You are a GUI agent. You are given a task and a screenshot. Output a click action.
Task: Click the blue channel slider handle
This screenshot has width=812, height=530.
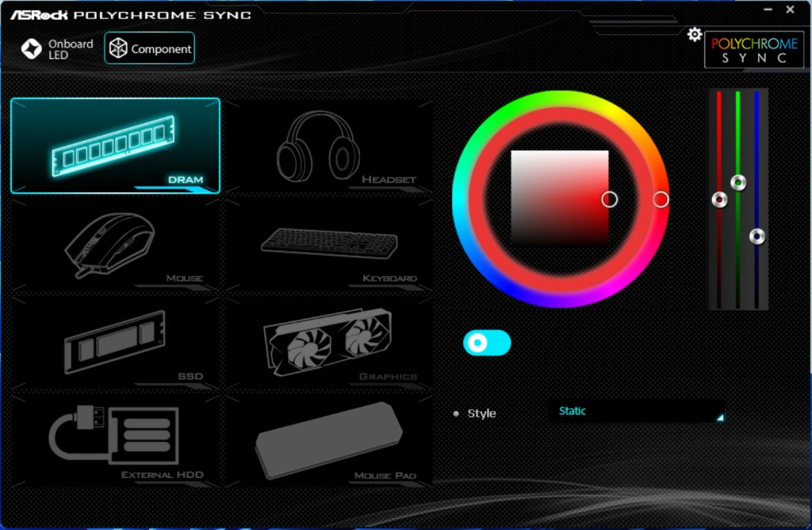pyautogui.click(x=757, y=236)
